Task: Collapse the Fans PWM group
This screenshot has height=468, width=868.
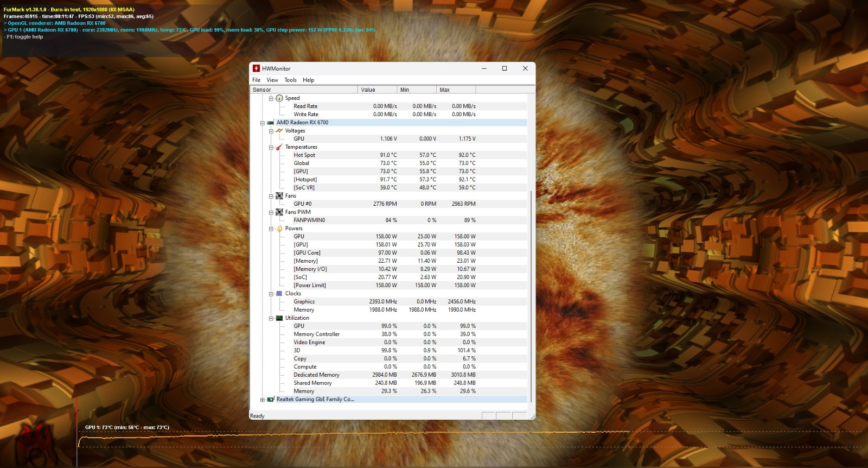Action: pos(271,212)
